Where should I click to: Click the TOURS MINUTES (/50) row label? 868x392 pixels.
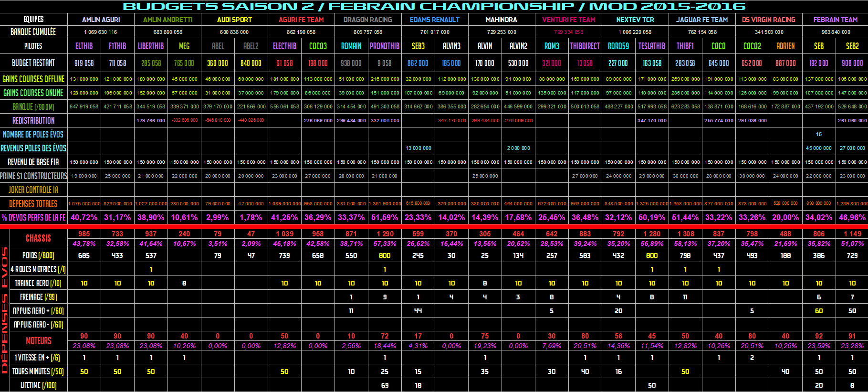coord(38,371)
